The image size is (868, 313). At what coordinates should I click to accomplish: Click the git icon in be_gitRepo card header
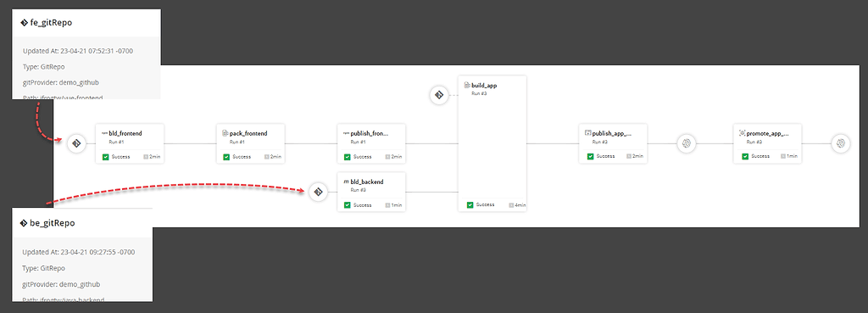point(24,223)
